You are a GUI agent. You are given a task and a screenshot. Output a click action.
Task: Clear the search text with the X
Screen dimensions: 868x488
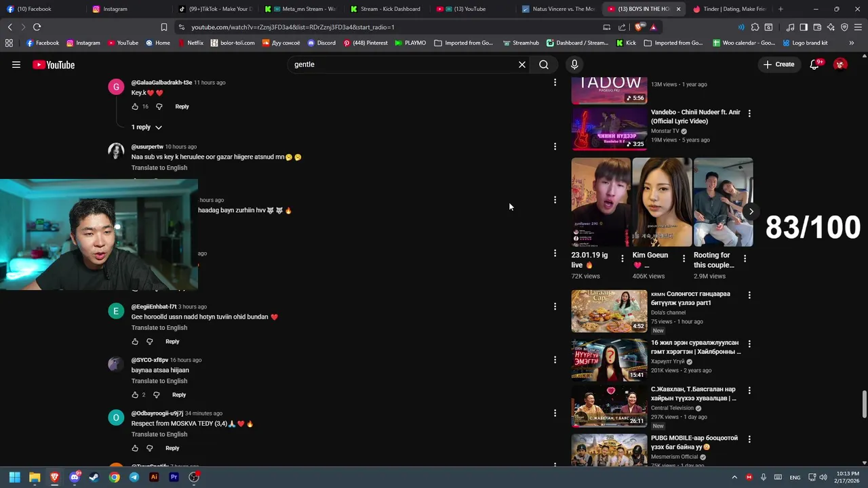point(522,64)
